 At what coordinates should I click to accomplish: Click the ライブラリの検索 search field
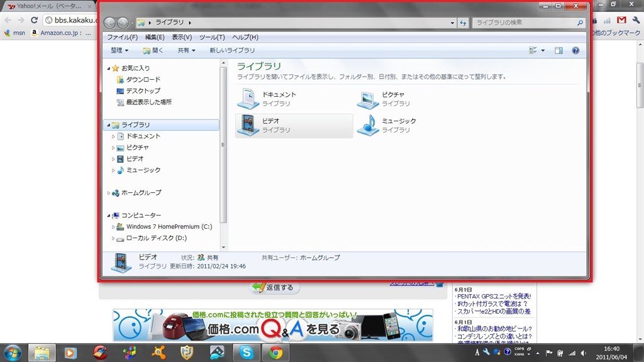pos(525,23)
